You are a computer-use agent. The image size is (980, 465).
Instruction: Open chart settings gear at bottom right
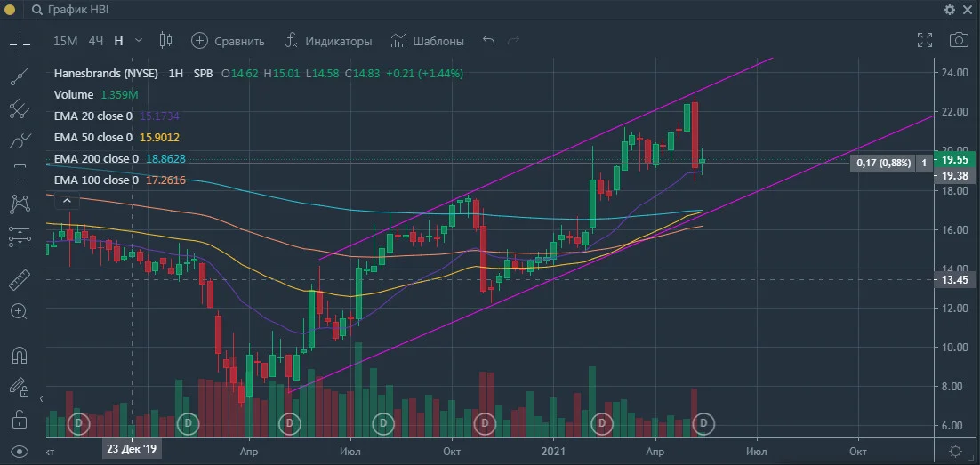point(955,452)
